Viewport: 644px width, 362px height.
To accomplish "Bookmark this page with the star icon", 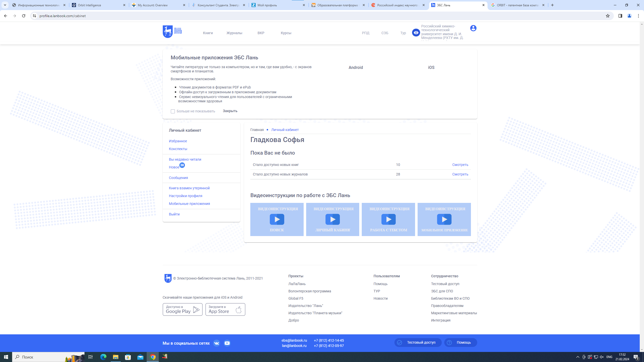I will pos(608,16).
